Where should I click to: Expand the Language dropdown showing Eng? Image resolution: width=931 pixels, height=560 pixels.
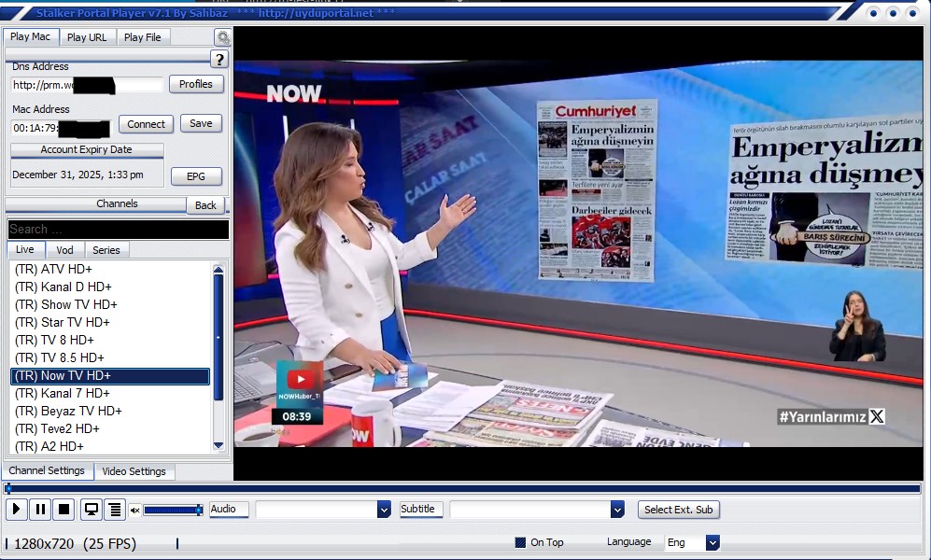(x=712, y=542)
